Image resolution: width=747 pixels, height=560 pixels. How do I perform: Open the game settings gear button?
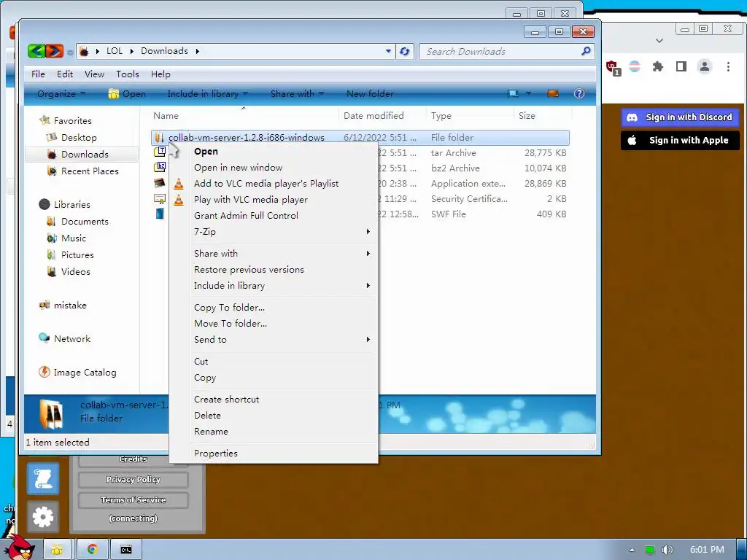coord(43,517)
